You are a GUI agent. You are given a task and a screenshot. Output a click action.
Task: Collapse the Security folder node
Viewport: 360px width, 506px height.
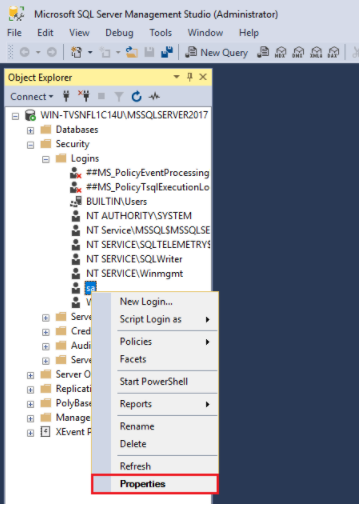(30, 145)
